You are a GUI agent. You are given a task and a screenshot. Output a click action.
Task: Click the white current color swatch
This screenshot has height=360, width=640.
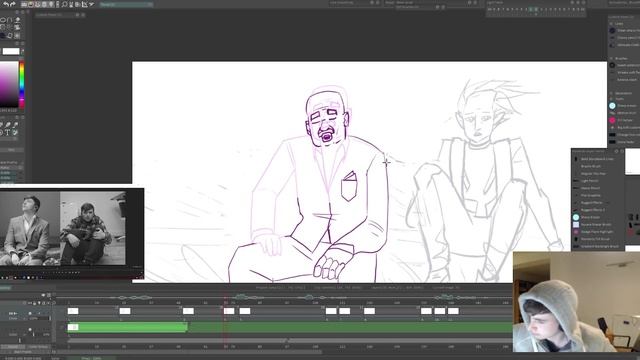tap(11, 51)
